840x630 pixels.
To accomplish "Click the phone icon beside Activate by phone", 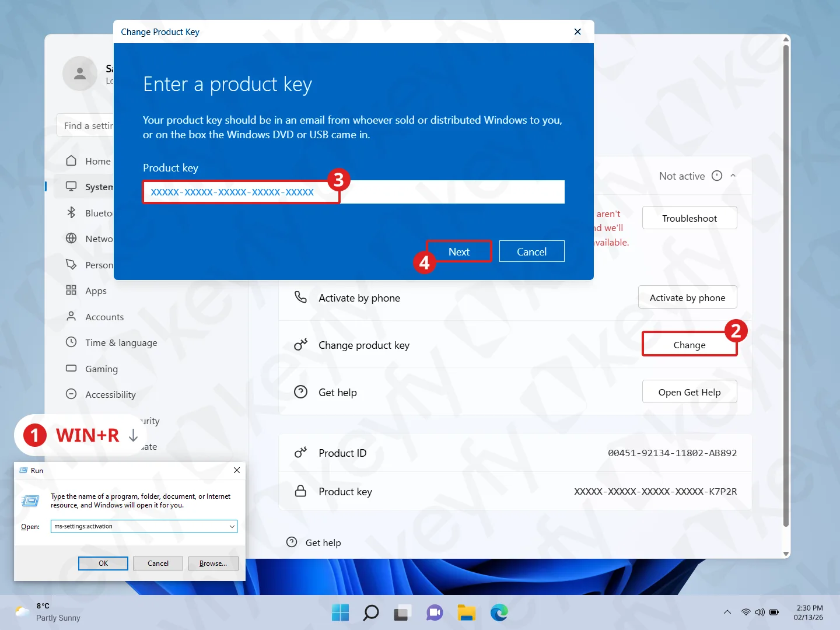I will point(300,297).
